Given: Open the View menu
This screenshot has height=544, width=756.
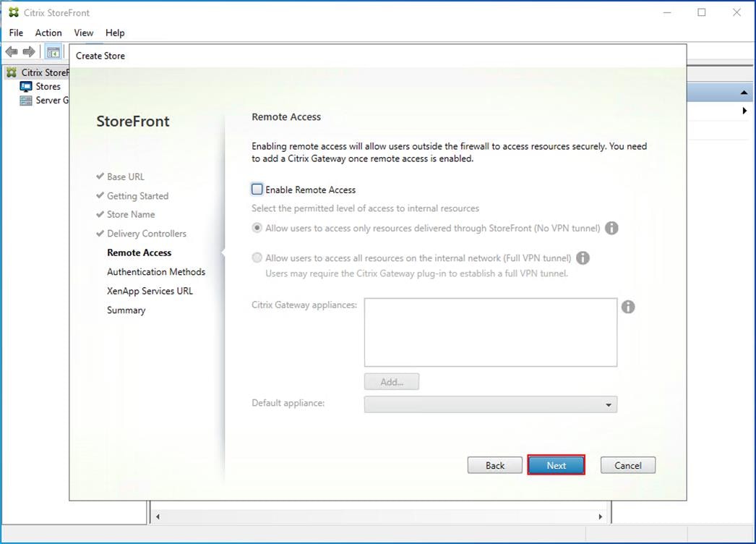Looking at the screenshot, I should [x=83, y=33].
